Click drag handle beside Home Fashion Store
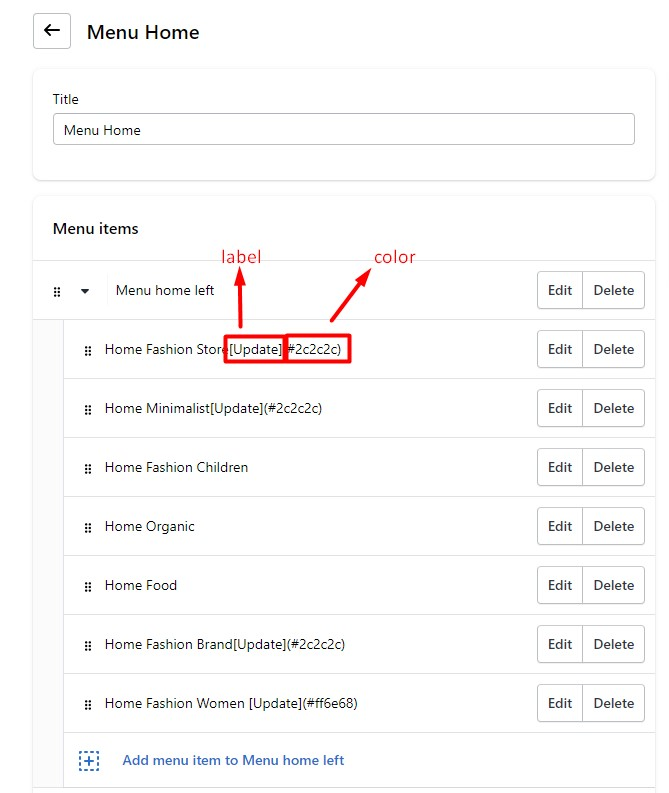 click(88, 350)
